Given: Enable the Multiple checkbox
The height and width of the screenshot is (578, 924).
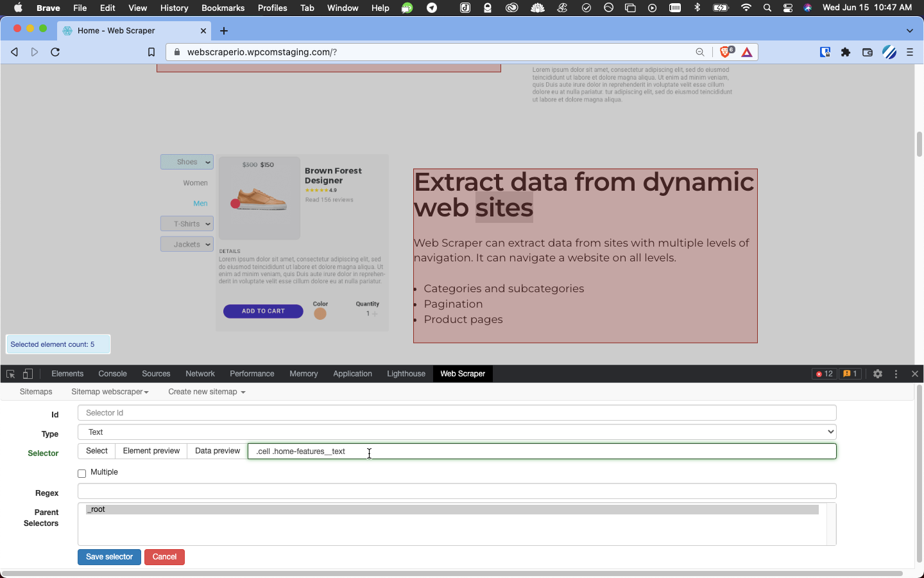Looking at the screenshot, I should coord(82,473).
